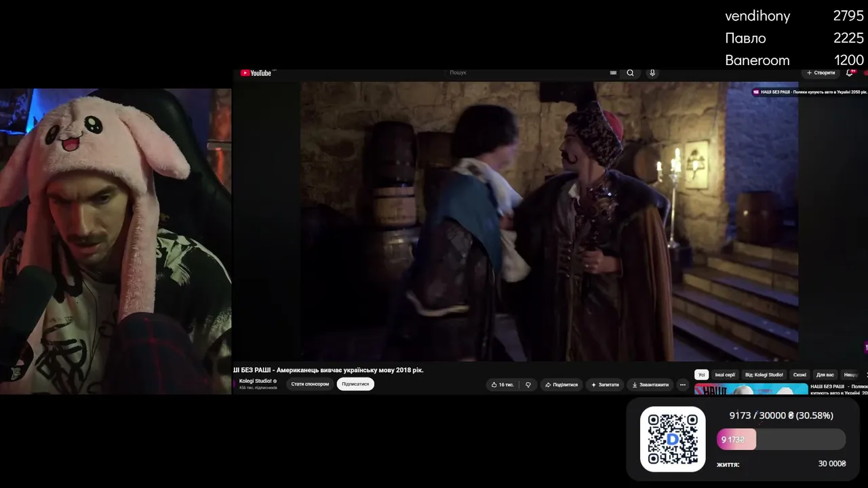Click donor name Павло in leaderboard

(x=745, y=38)
